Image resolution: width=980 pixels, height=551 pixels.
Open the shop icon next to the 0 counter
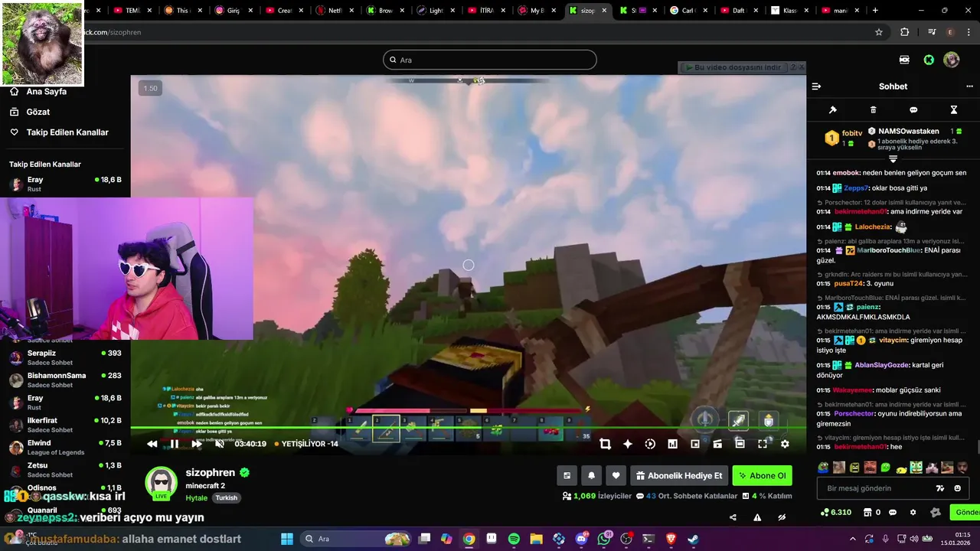click(x=867, y=512)
